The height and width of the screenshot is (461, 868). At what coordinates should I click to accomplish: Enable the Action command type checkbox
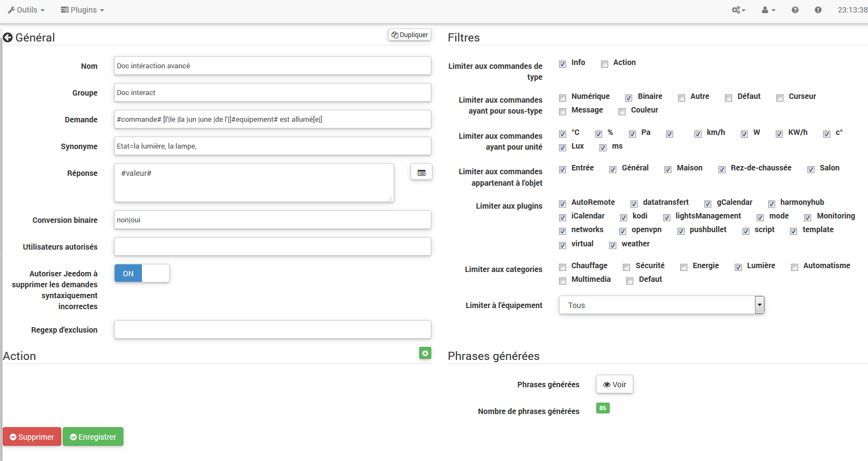click(604, 64)
